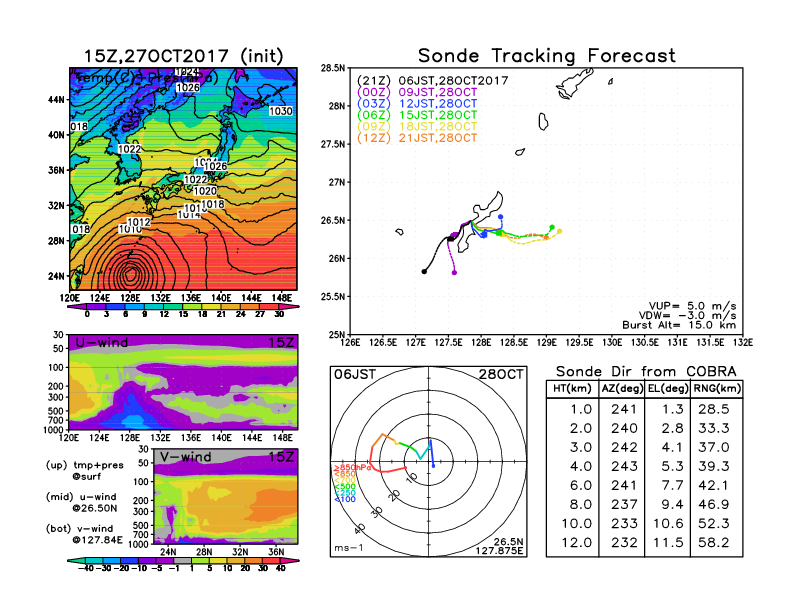Click the green '<500' hodograph legend entry

click(x=344, y=487)
